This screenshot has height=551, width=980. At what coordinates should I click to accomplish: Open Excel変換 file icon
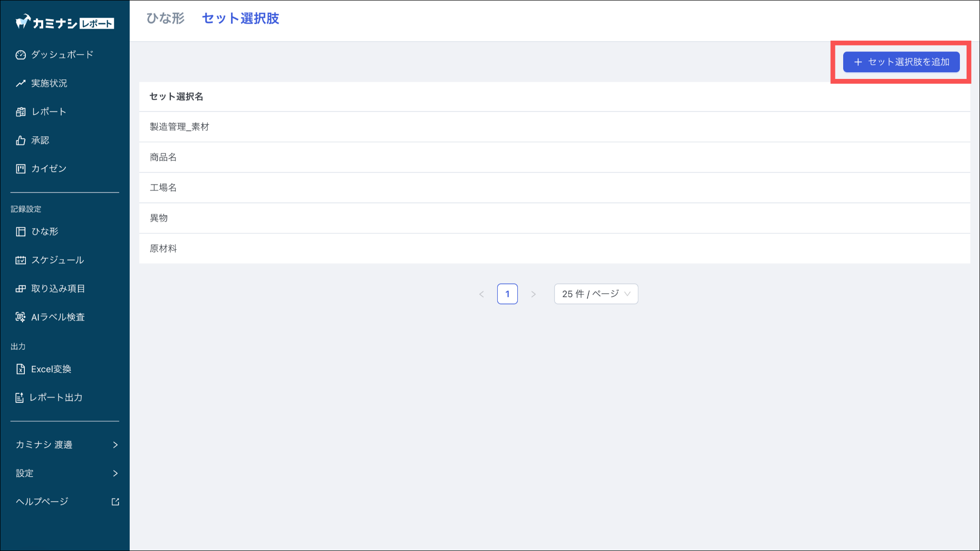click(x=21, y=369)
